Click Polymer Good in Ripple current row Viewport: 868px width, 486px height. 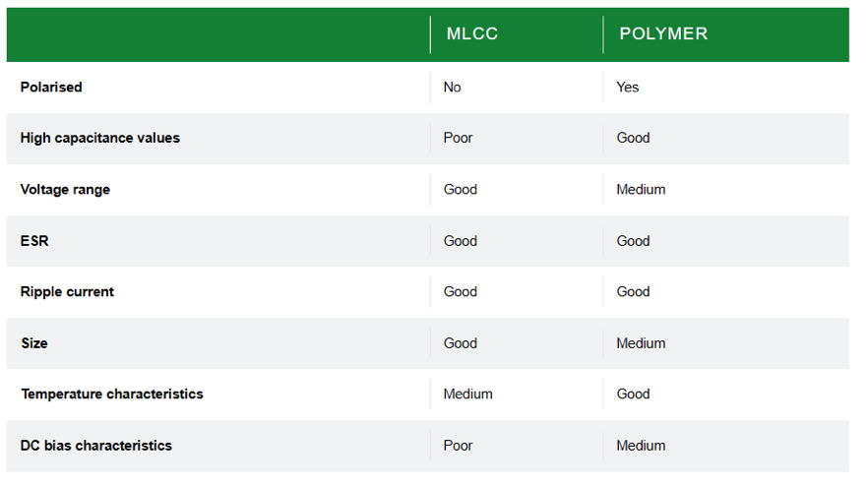633,292
